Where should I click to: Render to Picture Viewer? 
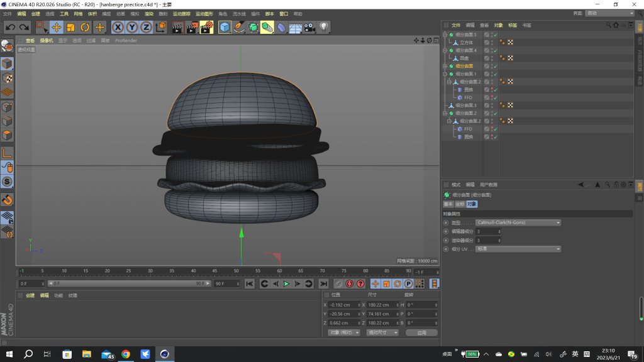coord(192,28)
